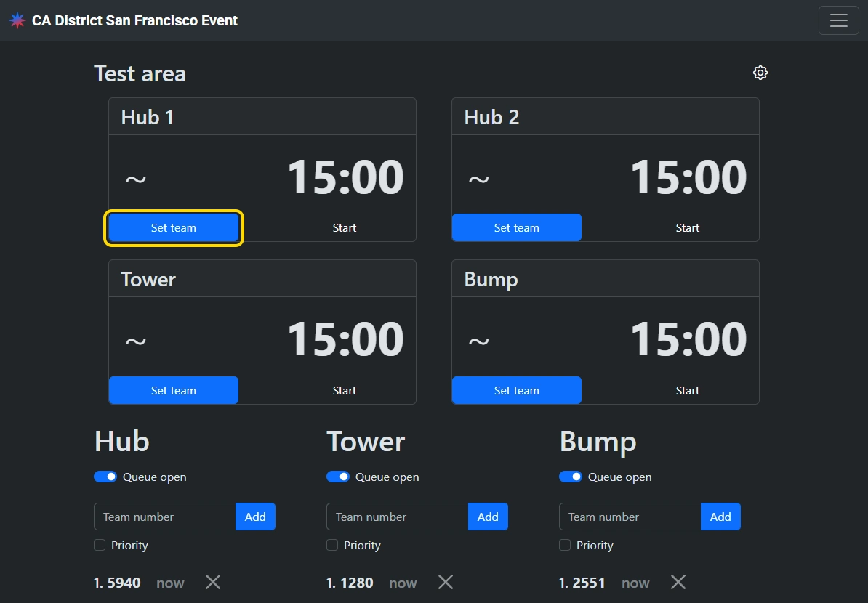Click the event logo icon in header

click(x=17, y=20)
